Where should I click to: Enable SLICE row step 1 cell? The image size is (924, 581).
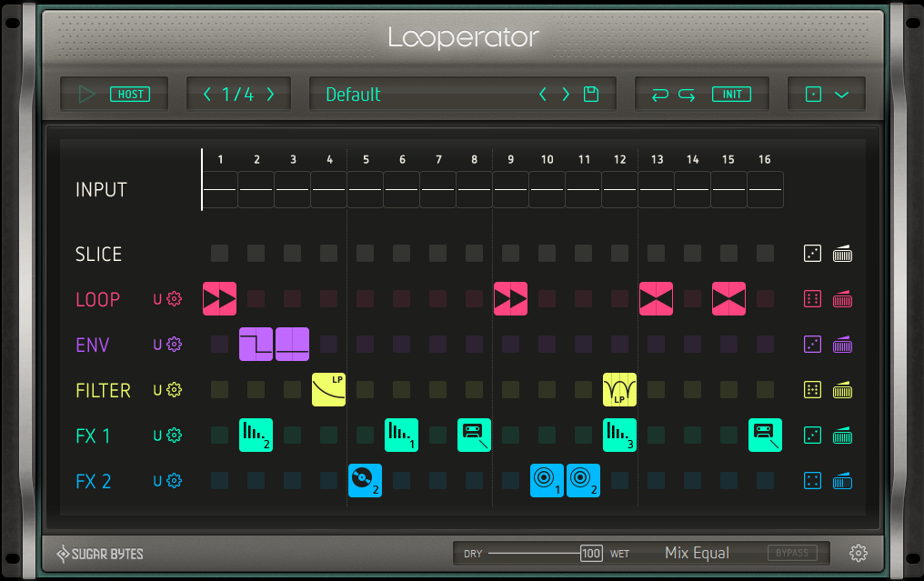pos(220,254)
